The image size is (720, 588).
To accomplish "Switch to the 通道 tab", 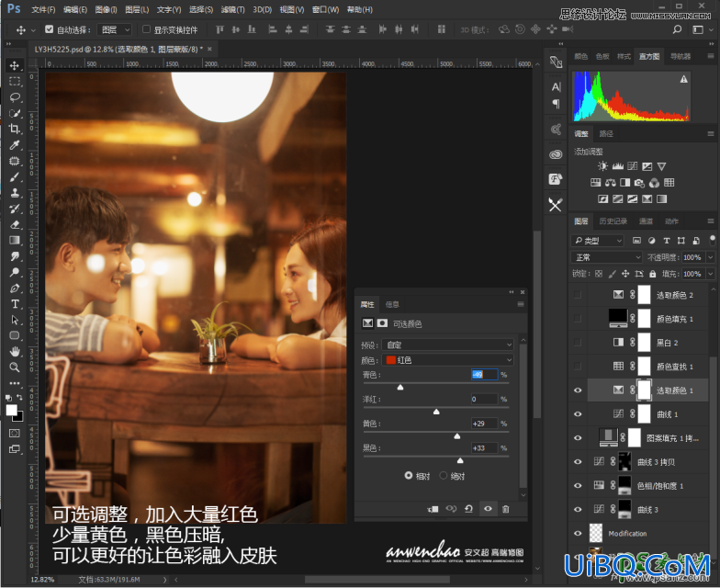I will (x=646, y=220).
